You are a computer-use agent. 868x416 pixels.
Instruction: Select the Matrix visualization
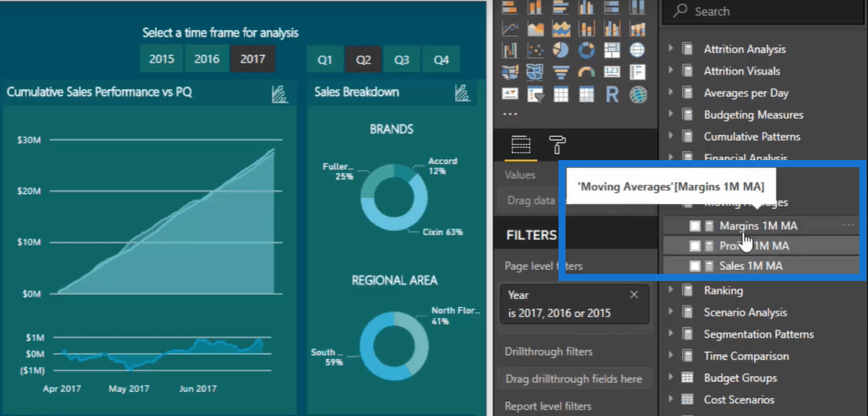(587, 95)
